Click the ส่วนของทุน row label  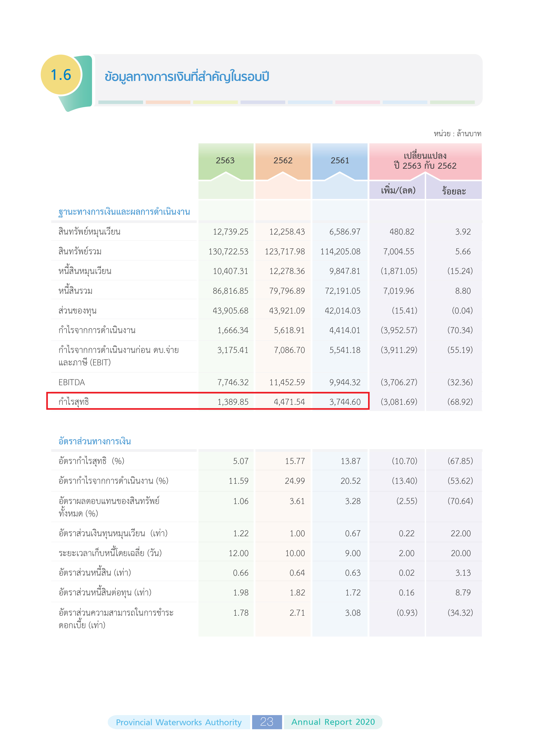[77, 311]
